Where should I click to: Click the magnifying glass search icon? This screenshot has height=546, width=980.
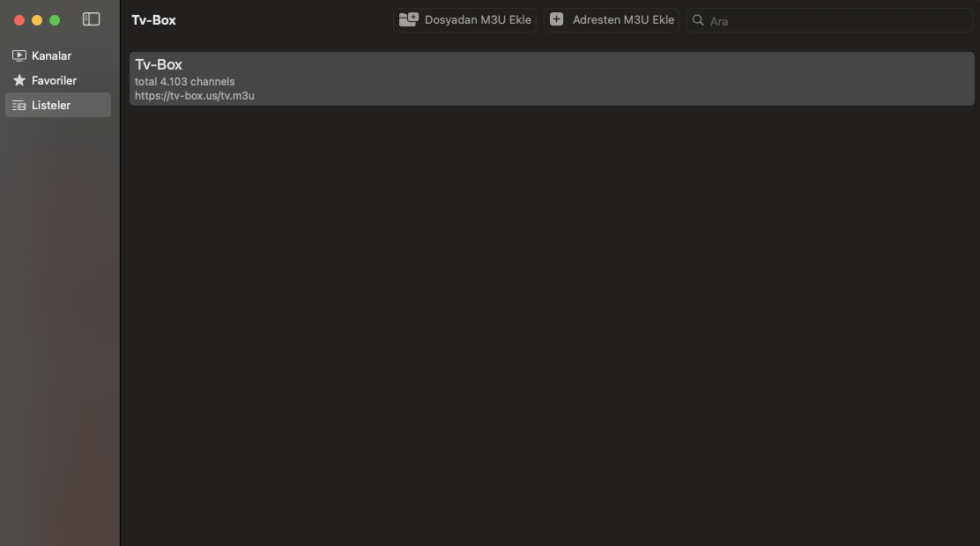click(x=698, y=20)
